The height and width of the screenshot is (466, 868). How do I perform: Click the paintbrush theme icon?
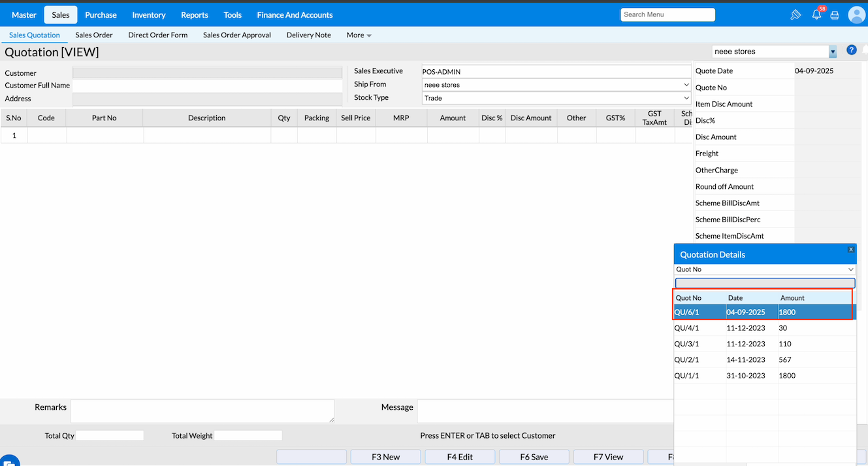click(x=796, y=15)
